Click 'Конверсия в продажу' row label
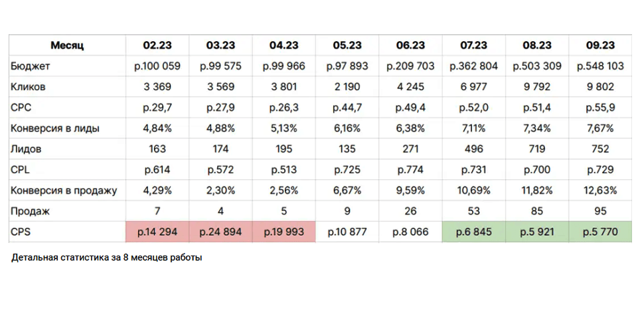Screen dimensions: 644x318 [x=64, y=191]
